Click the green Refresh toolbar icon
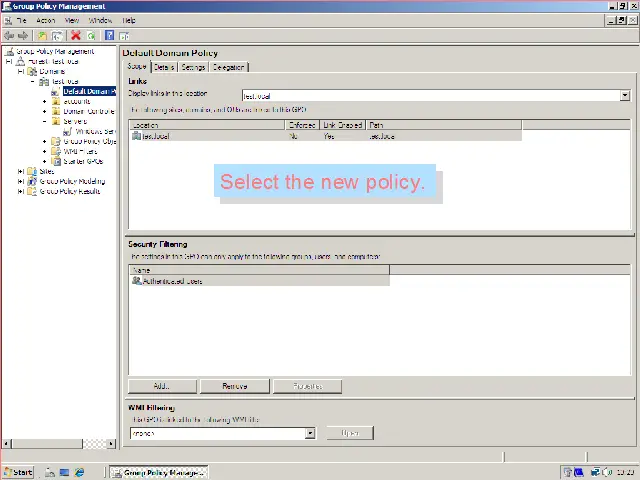Screen dimensions: 640x480 click(x=91, y=36)
